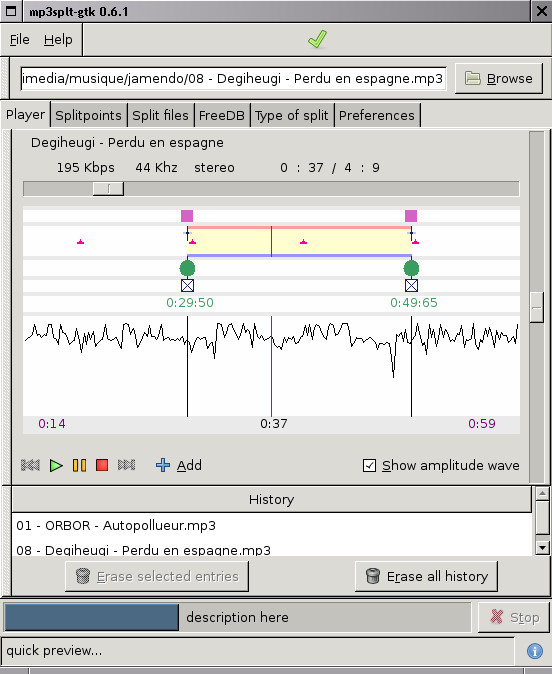Click green circle of 0:49:65 splitpoint

pos(411,268)
